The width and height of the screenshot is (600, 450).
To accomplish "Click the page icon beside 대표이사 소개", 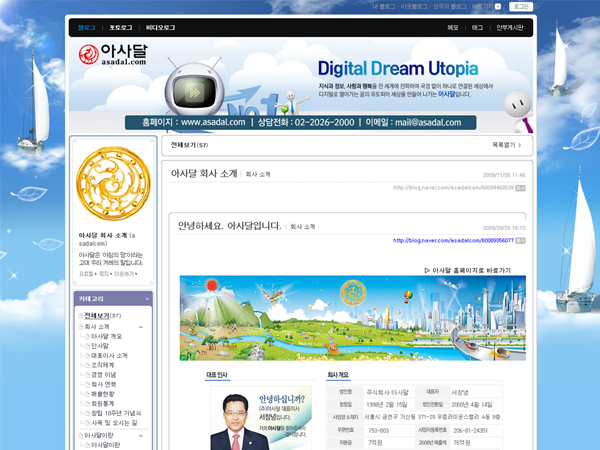I will point(88,355).
